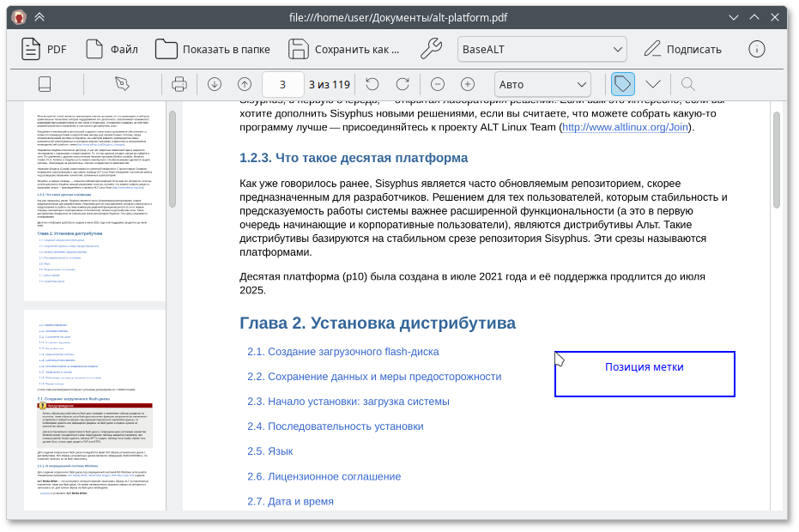The image size is (799, 532).
Task: Click the 'Подписать' button
Action: 683,49
